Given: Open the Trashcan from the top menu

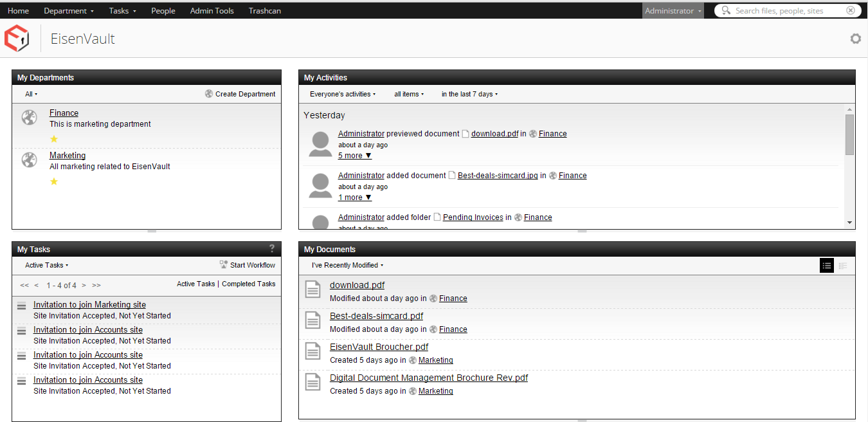Looking at the screenshot, I should pyautogui.click(x=264, y=11).
